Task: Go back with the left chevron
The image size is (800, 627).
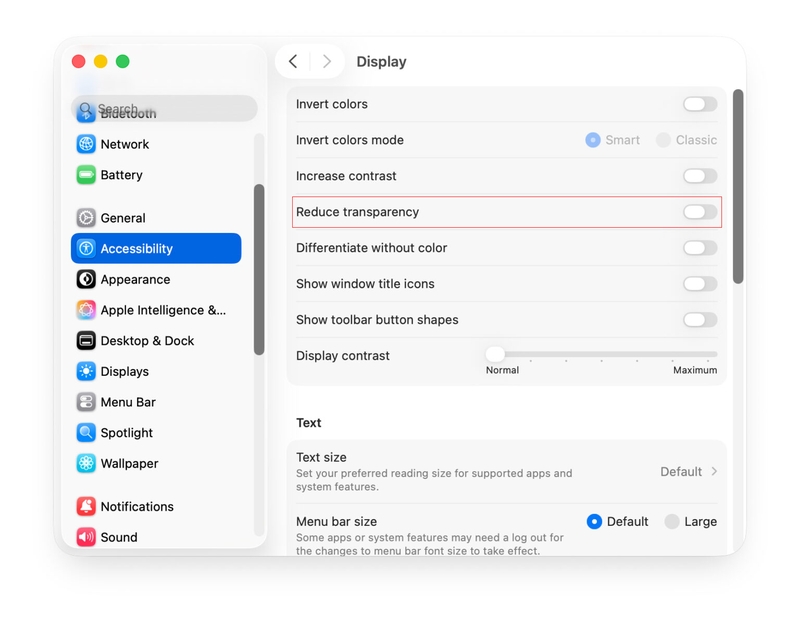Action: [293, 62]
